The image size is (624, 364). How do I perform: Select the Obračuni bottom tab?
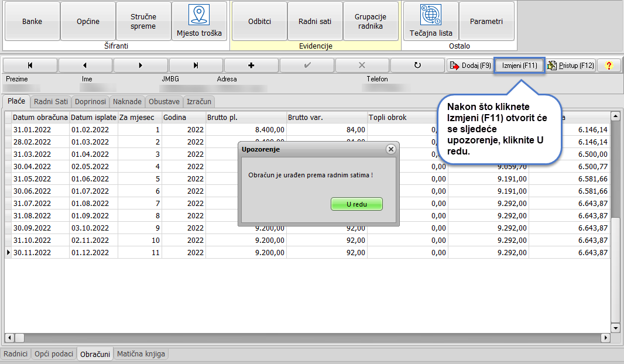pyautogui.click(x=95, y=354)
